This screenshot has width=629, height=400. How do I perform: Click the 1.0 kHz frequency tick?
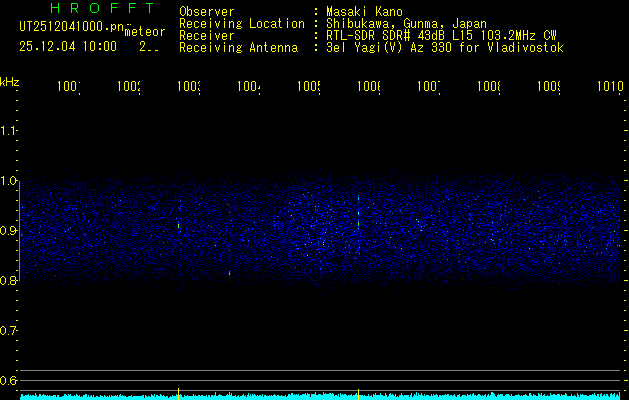[9, 181]
